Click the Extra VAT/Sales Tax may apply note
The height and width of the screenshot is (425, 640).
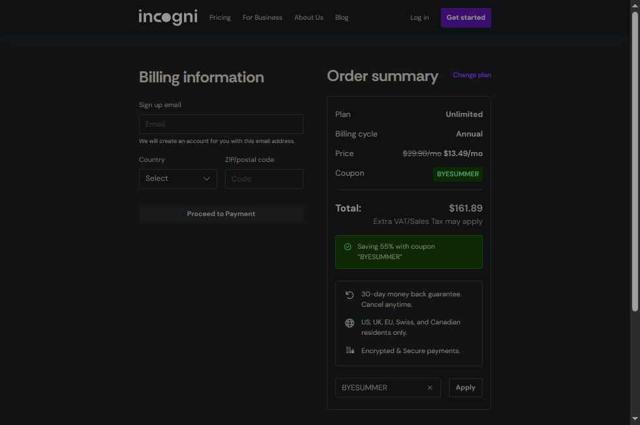(x=427, y=221)
